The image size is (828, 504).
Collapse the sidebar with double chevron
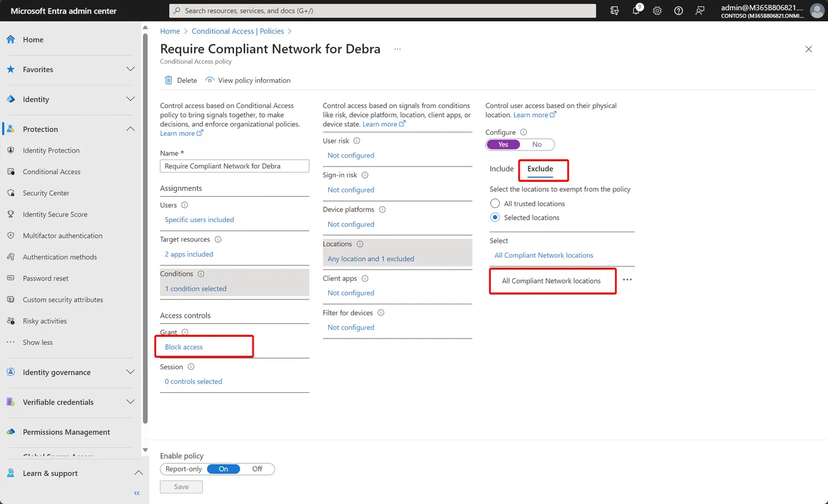(x=137, y=493)
